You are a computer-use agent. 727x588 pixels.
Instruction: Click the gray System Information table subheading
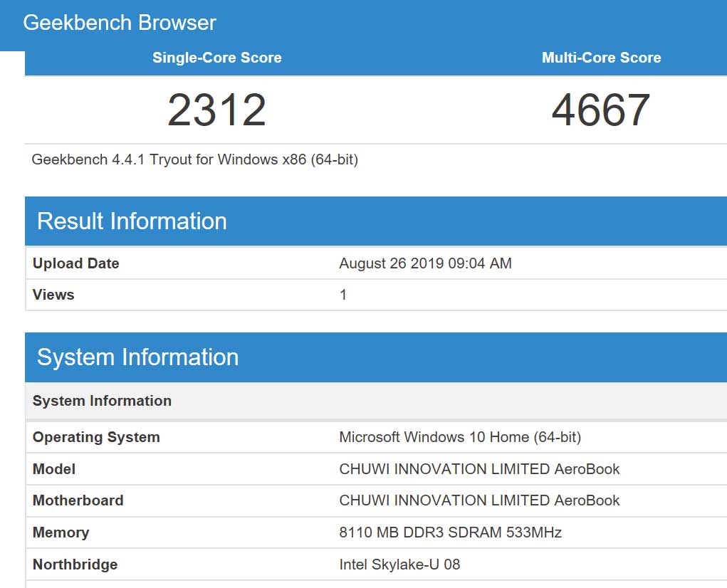pyautogui.click(x=102, y=401)
